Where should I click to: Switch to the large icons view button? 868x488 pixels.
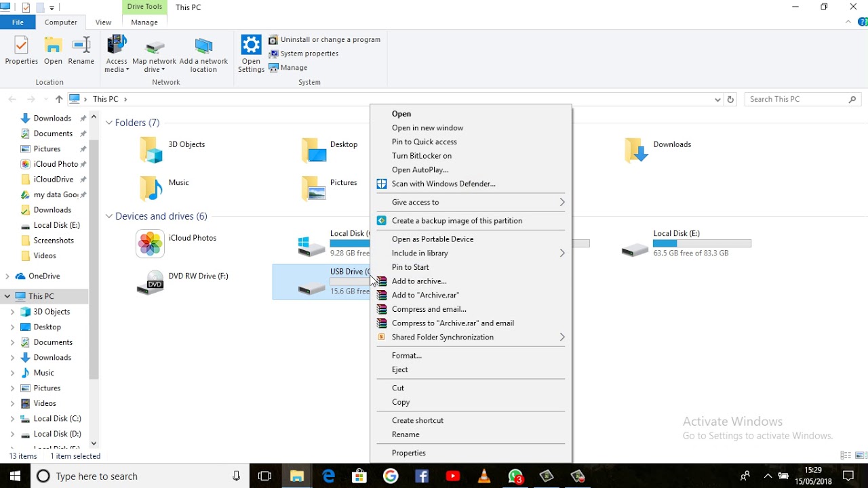[861, 456]
